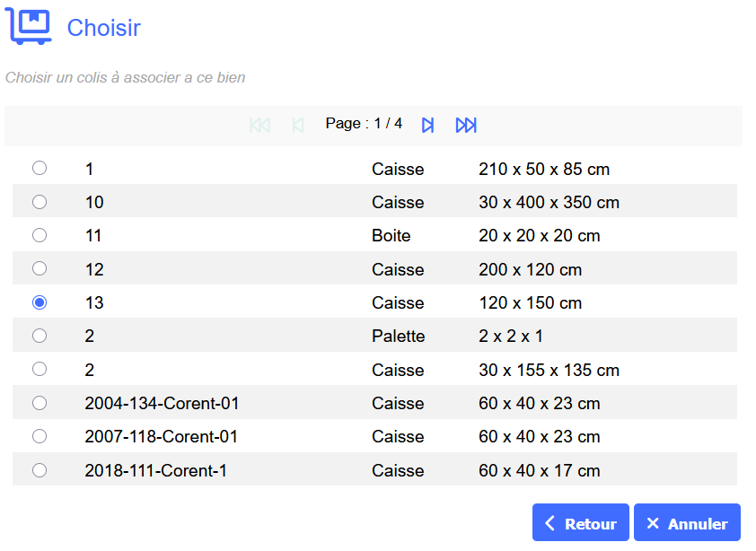Jump to the last page arrow
This screenshot has height=551, width=756.
466,125
